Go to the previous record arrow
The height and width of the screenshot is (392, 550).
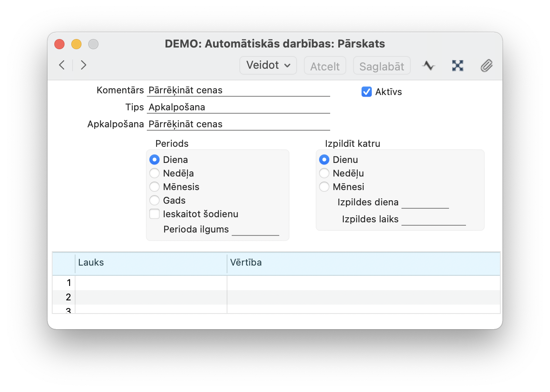(x=62, y=65)
